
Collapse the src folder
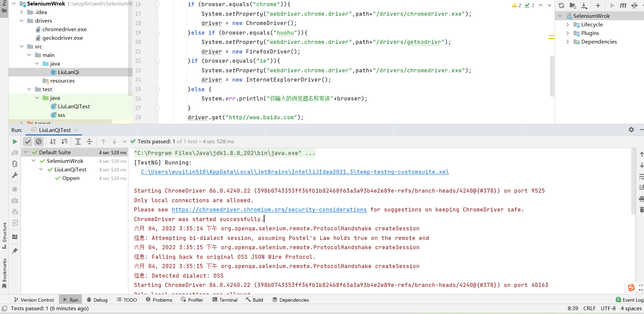pyautogui.click(x=22, y=47)
